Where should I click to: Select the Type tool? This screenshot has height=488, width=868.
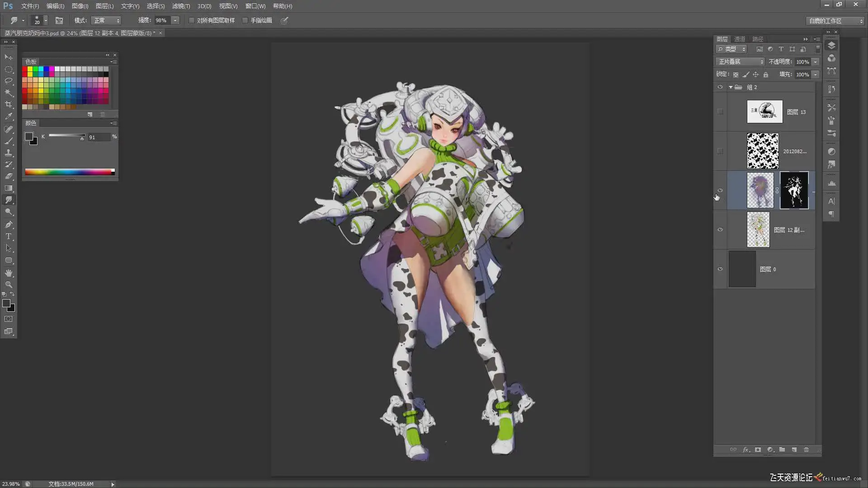point(8,236)
